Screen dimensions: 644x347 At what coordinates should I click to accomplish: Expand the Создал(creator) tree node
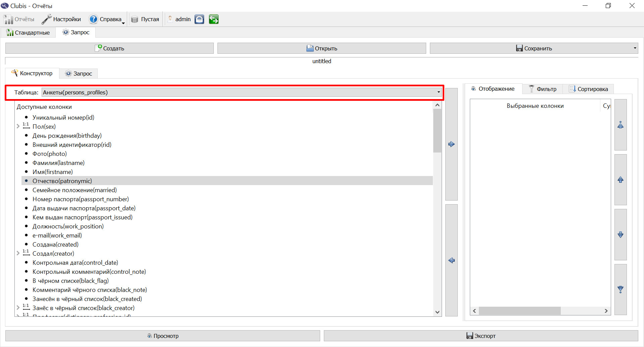pos(18,254)
